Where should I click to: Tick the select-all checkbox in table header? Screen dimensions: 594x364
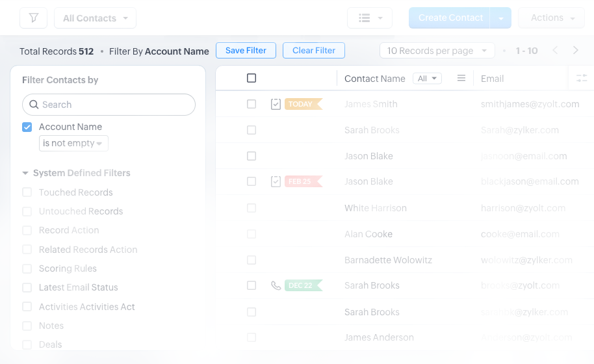point(252,78)
